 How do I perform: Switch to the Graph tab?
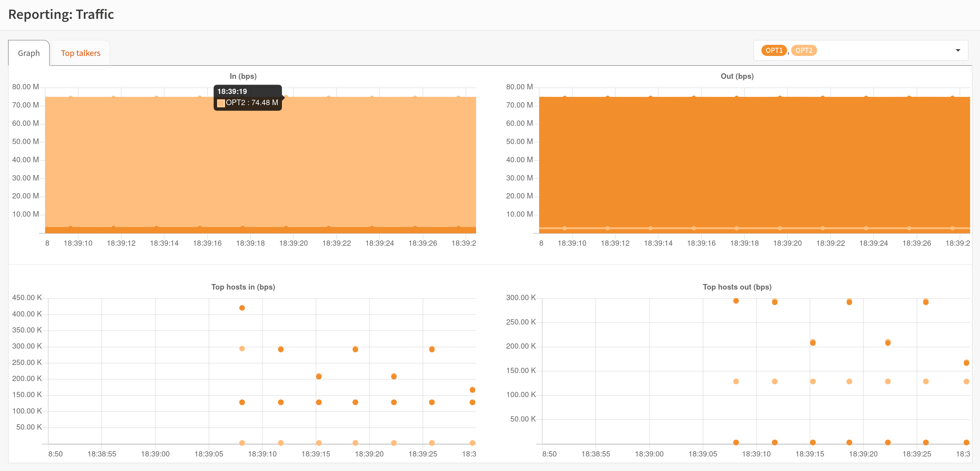29,53
